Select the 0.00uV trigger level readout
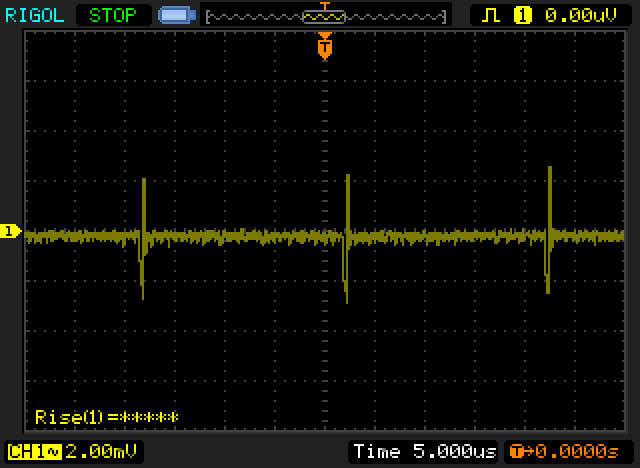640x468 pixels. [581, 16]
